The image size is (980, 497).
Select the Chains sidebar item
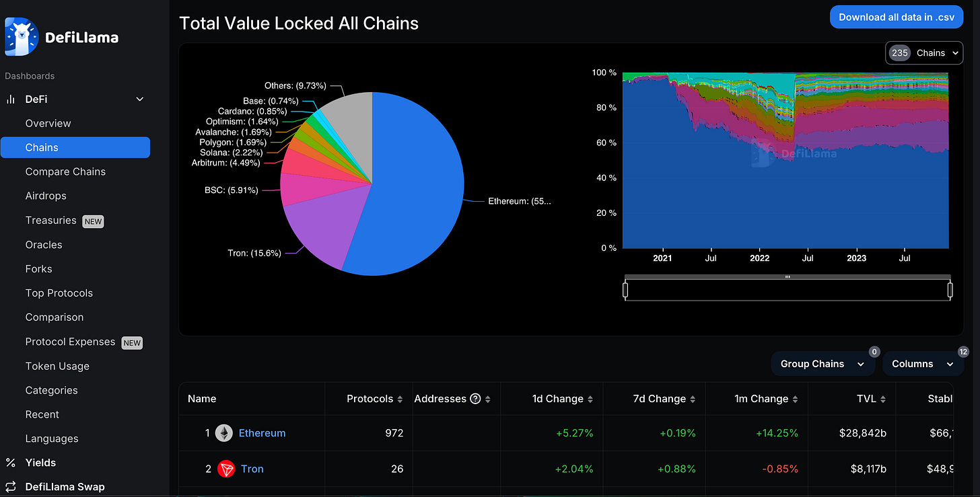(75, 148)
